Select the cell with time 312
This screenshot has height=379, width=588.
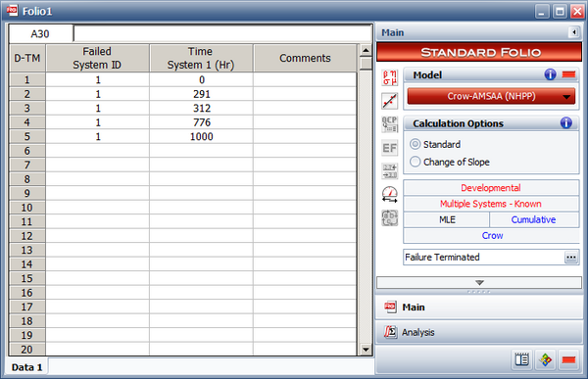201,109
